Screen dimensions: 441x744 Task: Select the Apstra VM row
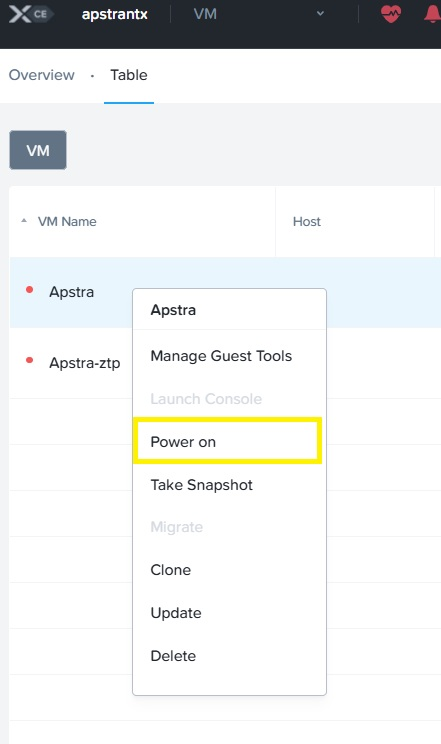225,292
